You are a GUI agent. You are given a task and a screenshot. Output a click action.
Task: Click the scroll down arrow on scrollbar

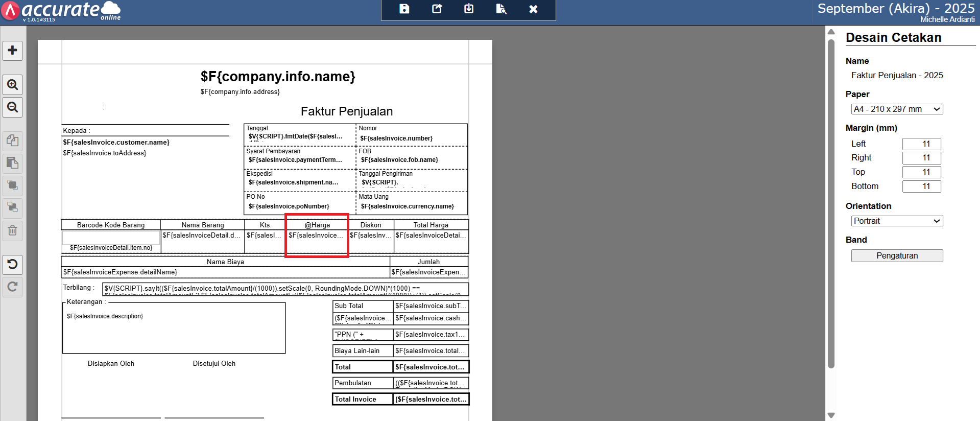[831, 415]
